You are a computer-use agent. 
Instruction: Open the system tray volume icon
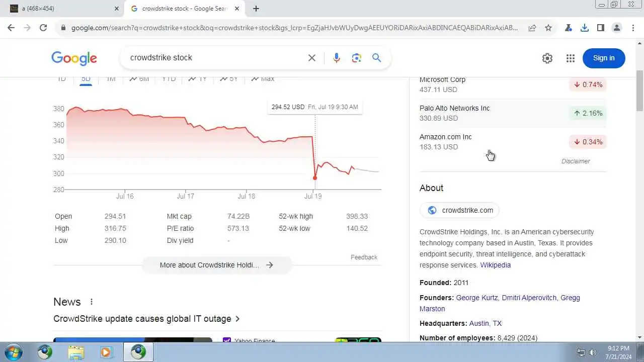point(593,352)
